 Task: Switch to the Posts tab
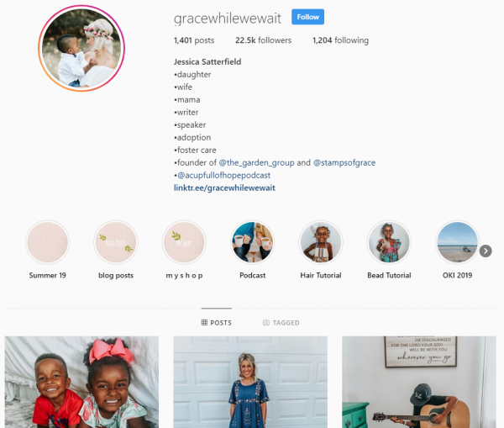point(217,322)
